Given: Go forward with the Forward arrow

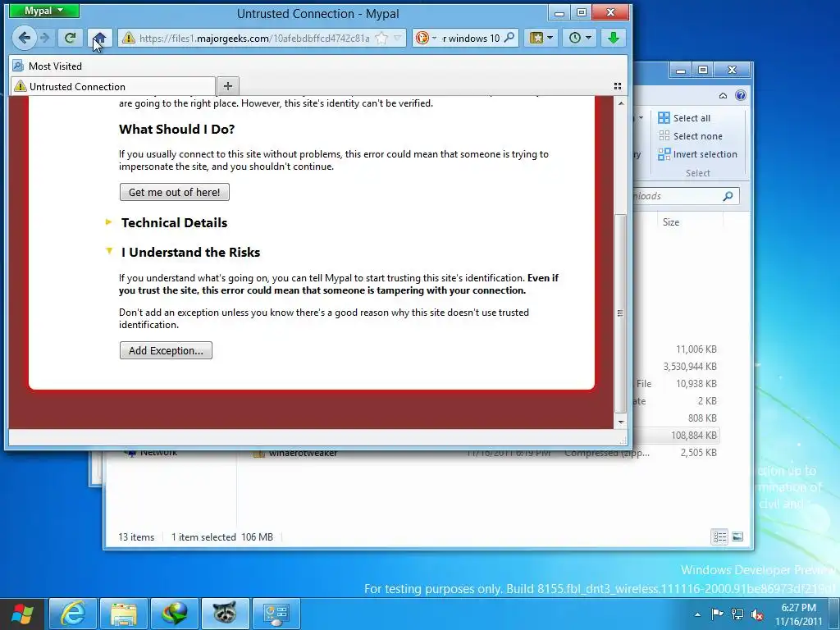Looking at the screenshot, I should 45,38.
